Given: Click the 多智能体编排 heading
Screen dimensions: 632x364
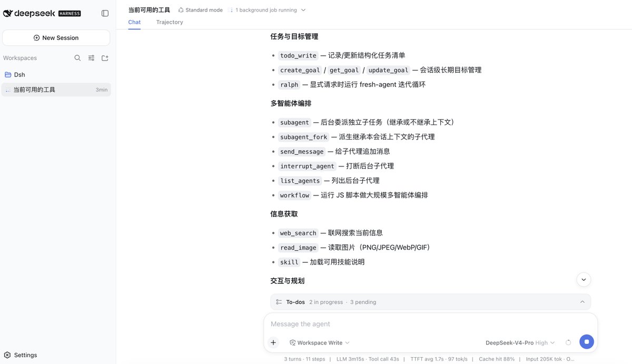Looking at the screenshot, I should pos(291,103).
